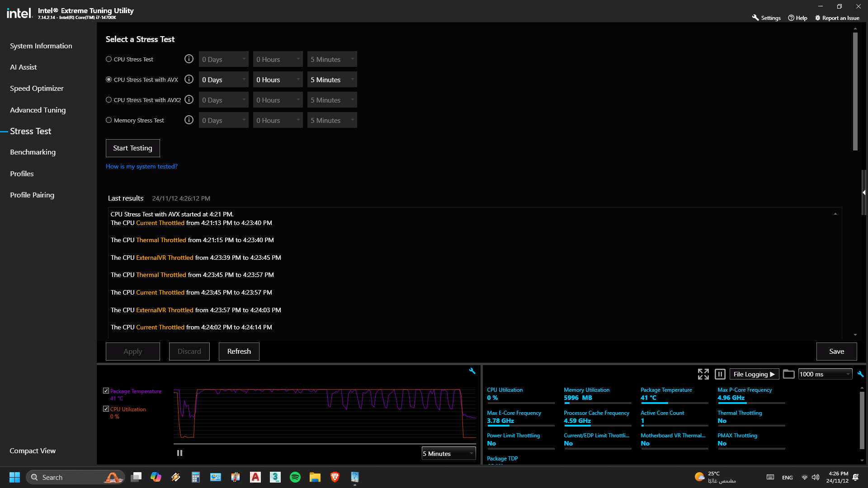Open File Explorer from taskbar

(x=315, y=477)
